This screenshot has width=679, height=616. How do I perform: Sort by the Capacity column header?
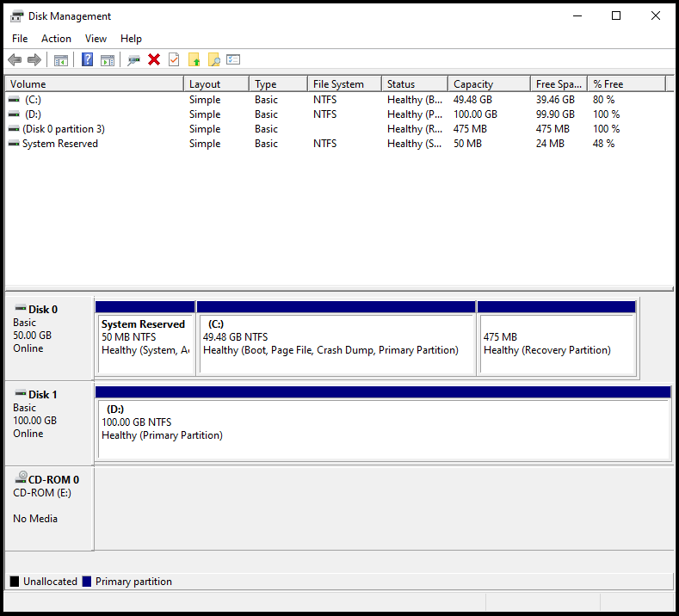pyautogui.click(x=490, y=84)
